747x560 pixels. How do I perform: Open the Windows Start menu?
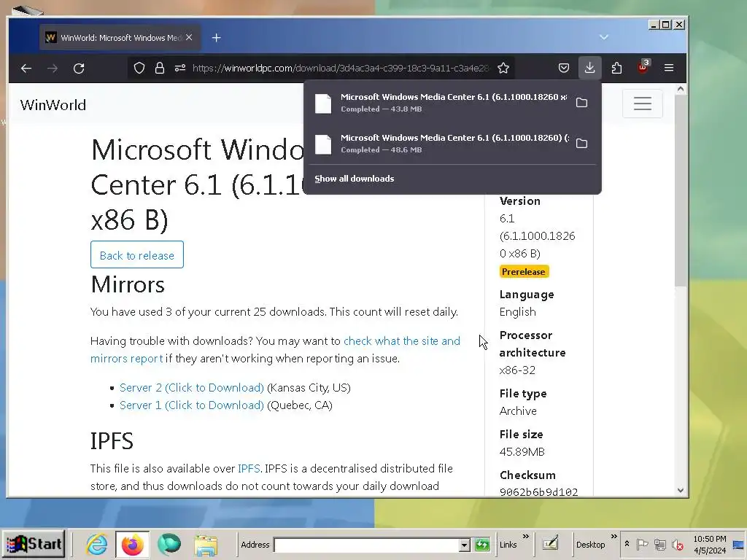point(34,544)
